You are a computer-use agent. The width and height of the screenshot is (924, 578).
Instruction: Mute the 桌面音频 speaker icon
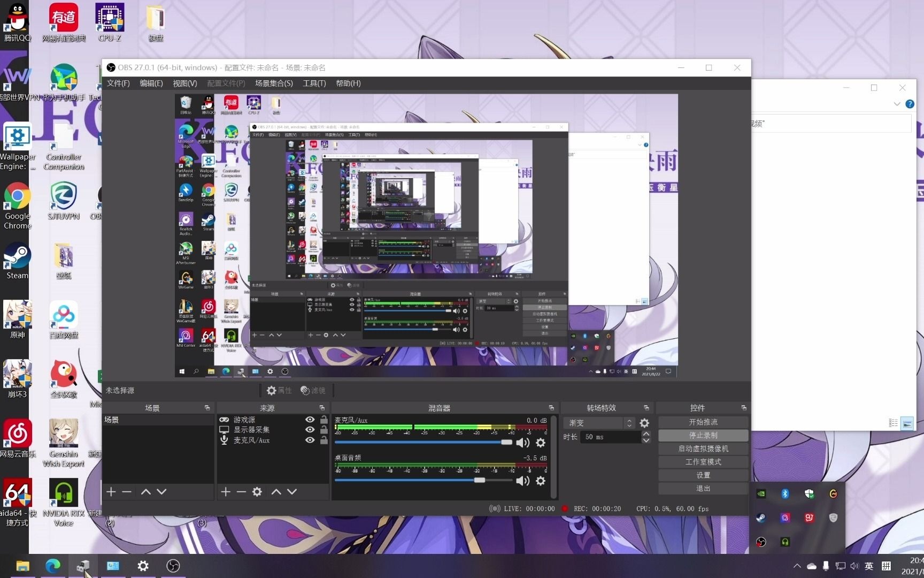pos(522,481)
